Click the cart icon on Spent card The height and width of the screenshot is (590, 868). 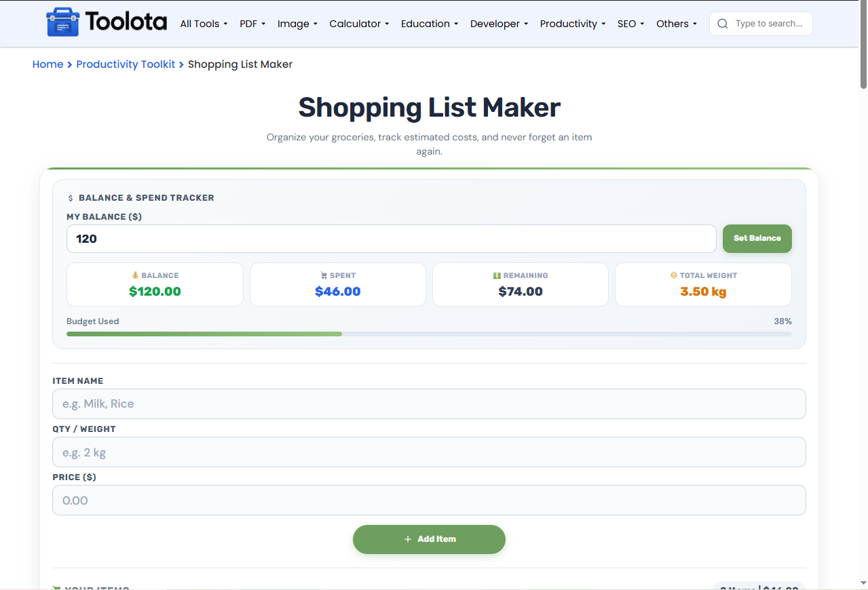point(324,275)
